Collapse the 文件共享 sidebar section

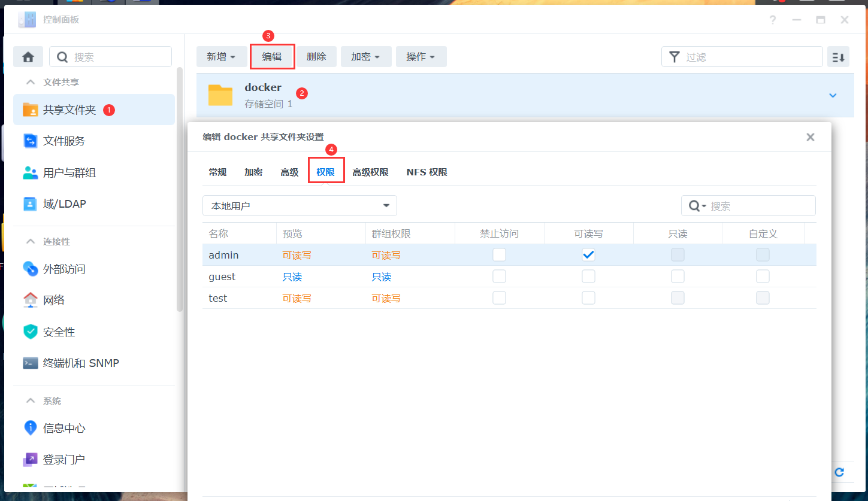pos(31,82)
